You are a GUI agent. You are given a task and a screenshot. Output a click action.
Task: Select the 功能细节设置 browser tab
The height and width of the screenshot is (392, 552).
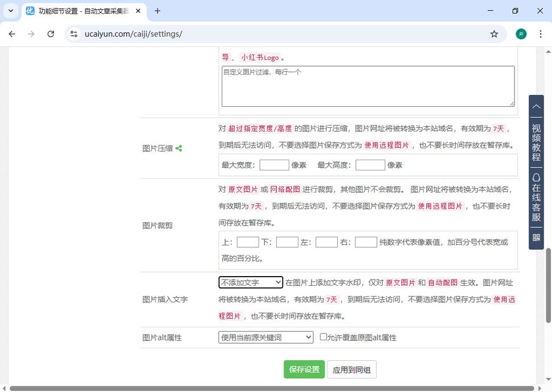coord(80,11)
